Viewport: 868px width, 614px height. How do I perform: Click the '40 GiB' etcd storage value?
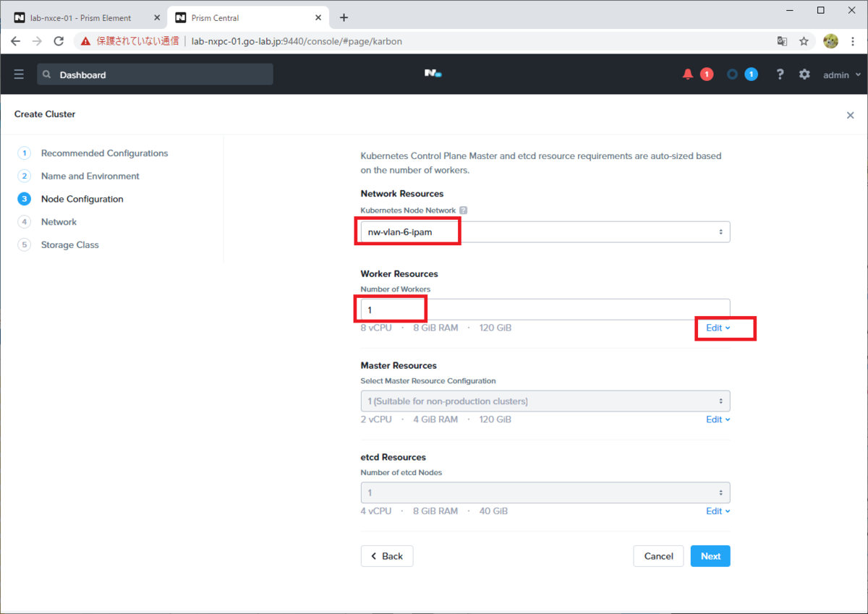tap(493, 511)
